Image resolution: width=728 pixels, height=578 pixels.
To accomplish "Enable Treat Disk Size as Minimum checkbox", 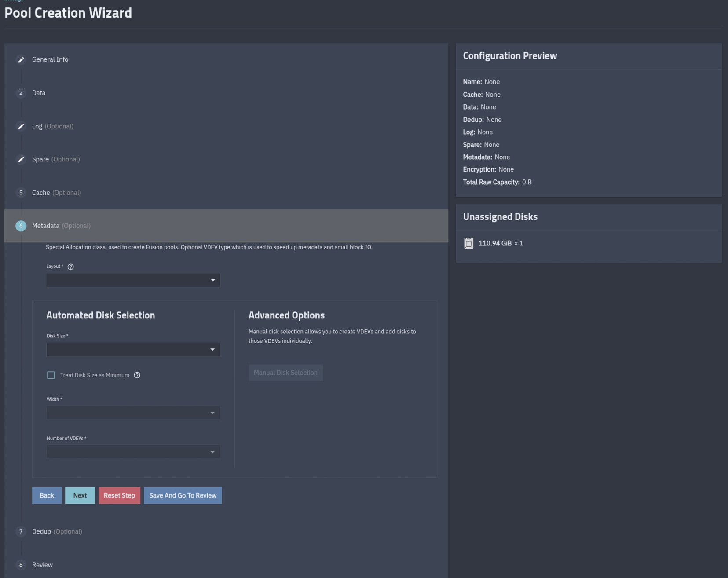I will 51,375.
